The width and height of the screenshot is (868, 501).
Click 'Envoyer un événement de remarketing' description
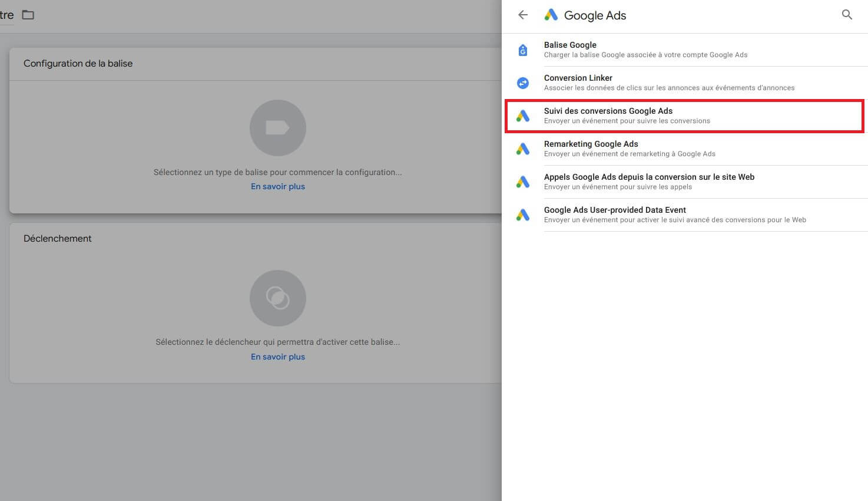point(630,154)
